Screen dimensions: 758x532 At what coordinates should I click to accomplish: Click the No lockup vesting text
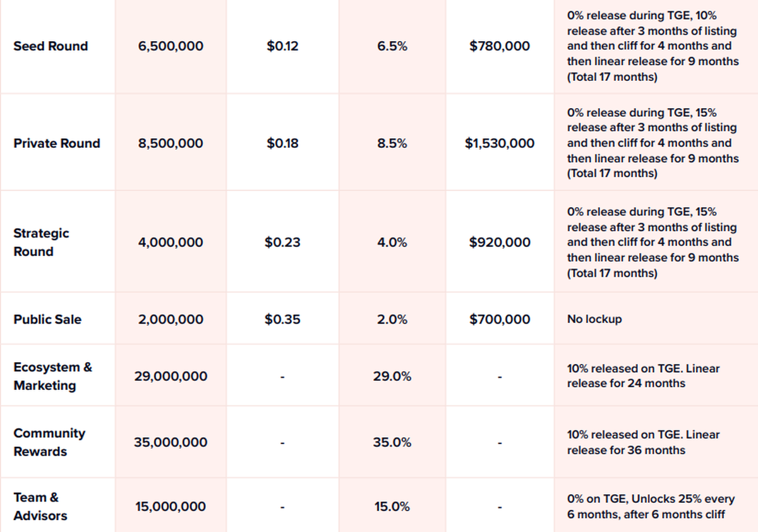(x=594, y=320)
